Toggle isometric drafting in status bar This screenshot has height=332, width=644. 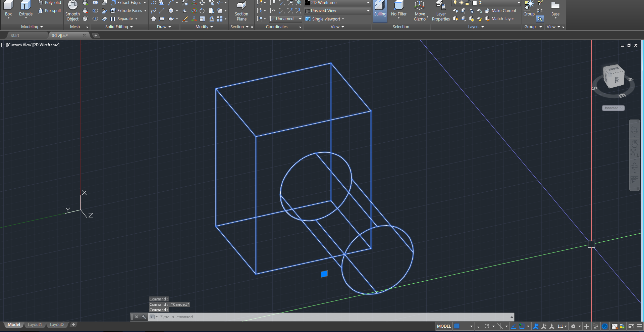pos(500,326)
